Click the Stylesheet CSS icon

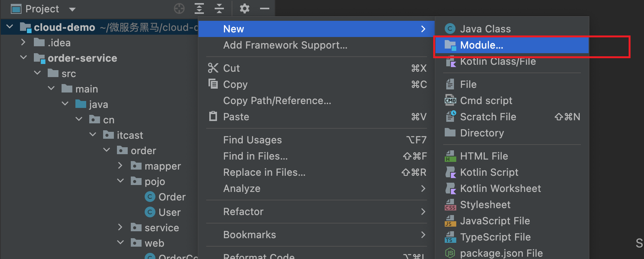click(x=450, y=205)
